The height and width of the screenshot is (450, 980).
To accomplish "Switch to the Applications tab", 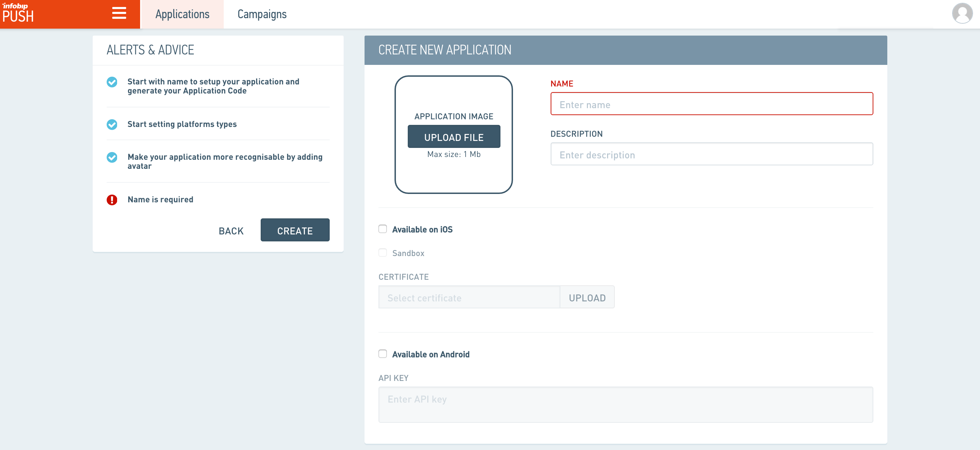I will tap(182, 14).
